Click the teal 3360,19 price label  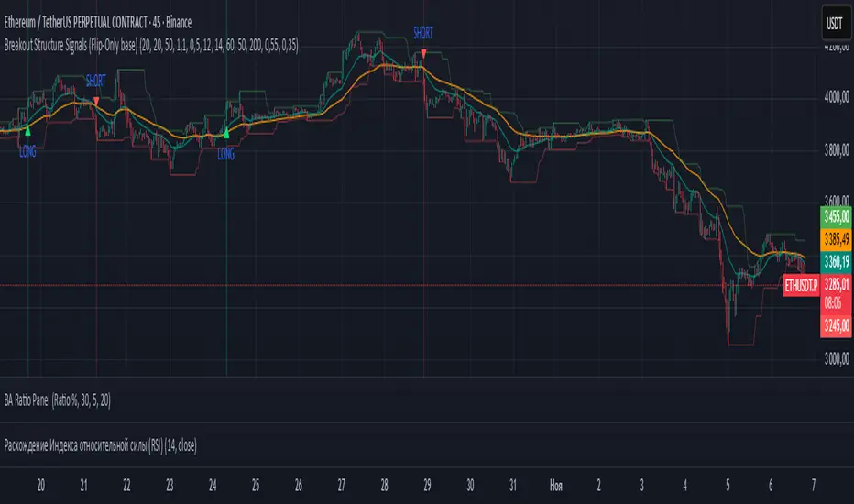tap(836, 261)
